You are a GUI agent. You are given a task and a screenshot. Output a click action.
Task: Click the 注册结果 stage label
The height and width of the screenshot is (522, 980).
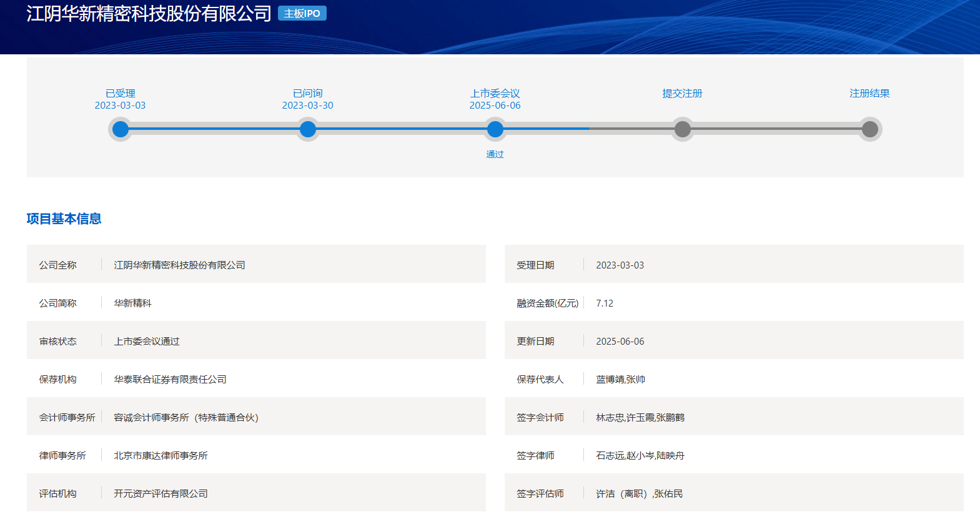pyautogui.click(x=870, y=93)
